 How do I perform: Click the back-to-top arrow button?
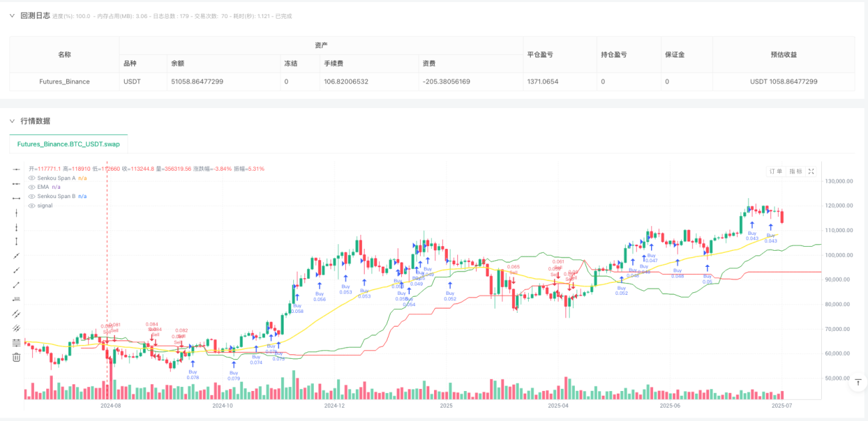[858, 382]
